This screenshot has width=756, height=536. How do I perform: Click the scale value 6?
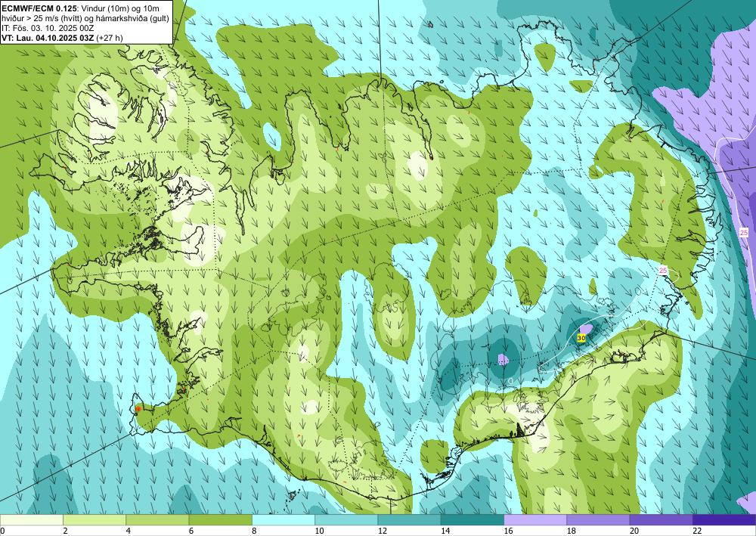(x=191, y=531)
